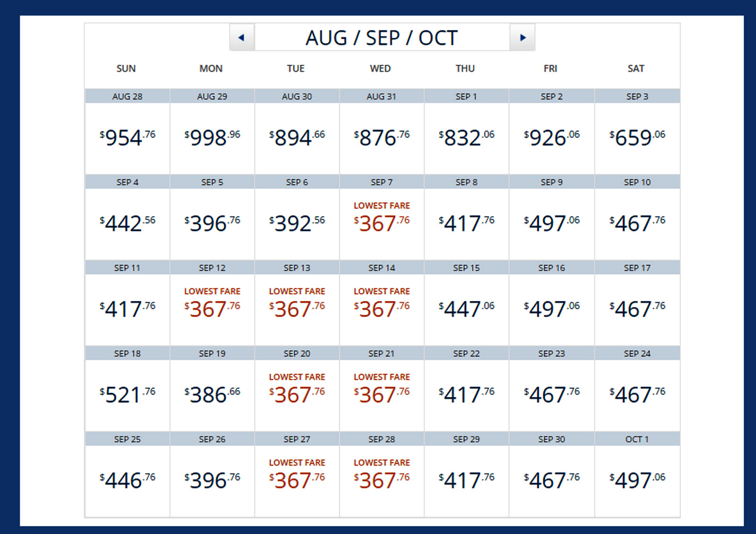Click the AUG / SEP / OCT month header
The image size is (756, 534).
(x=382, y=38)
